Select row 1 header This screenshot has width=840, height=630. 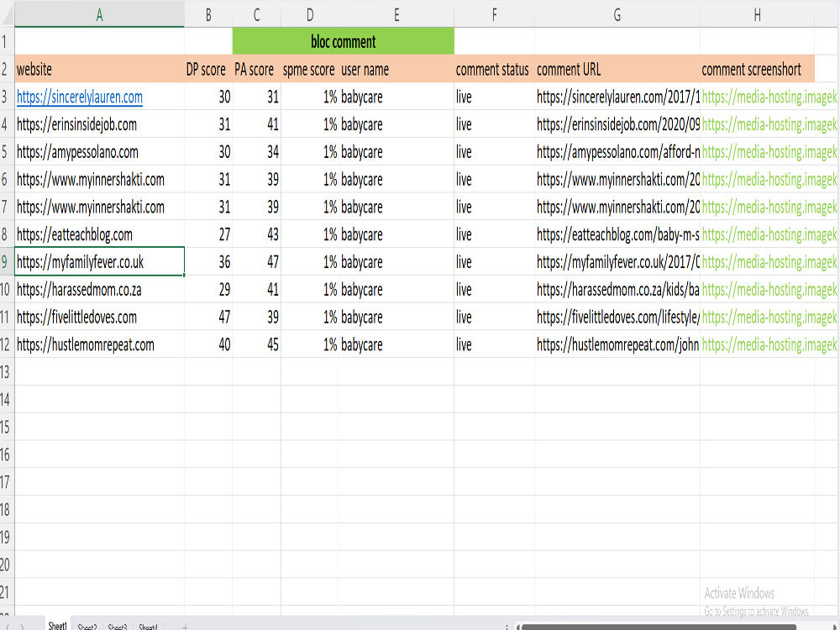pyautogui.click(x=7, y=41)
